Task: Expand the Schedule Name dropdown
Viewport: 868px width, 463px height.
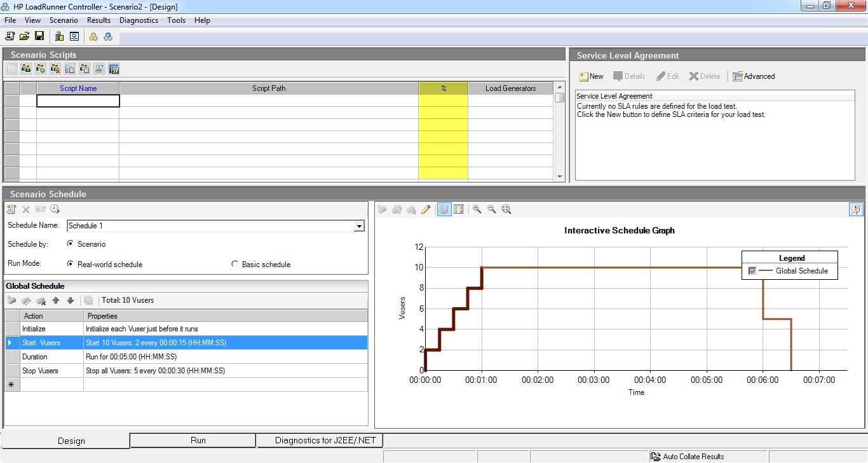Action: coord(359,226)
